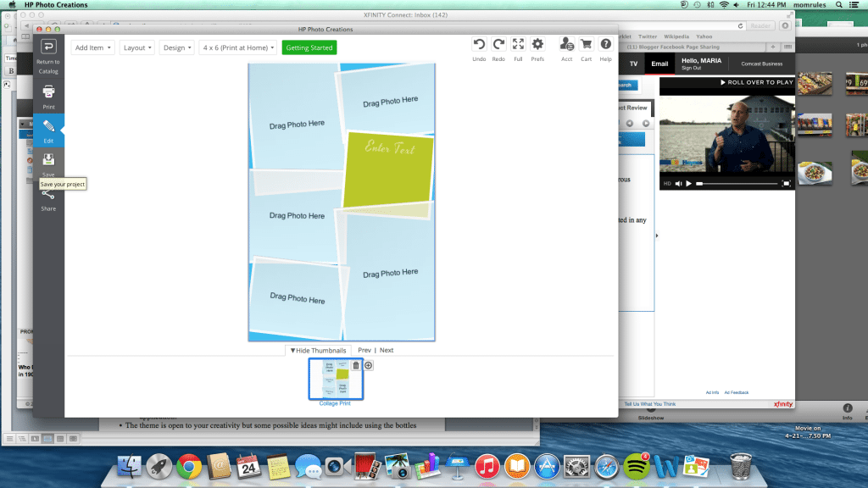Collapse thumbnails with Hide Thumbnails toggle

coord(319,350)
